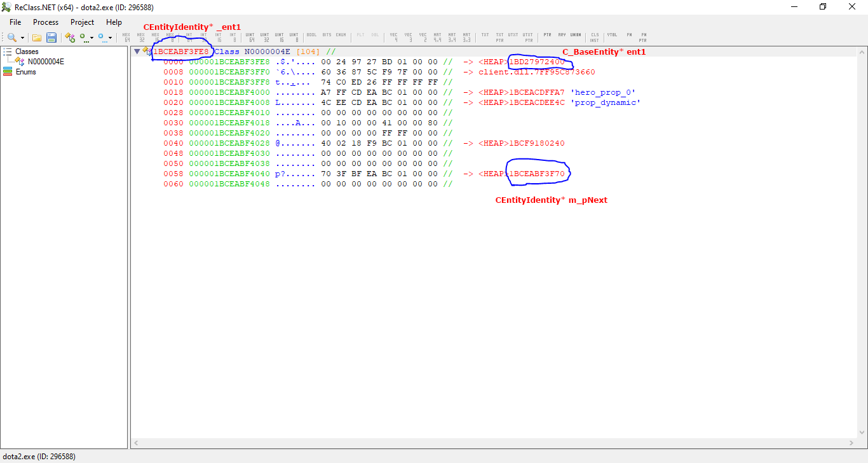868x463 pixels.
Task: Set node type to DBL double
Action: [x=375, y=35]
